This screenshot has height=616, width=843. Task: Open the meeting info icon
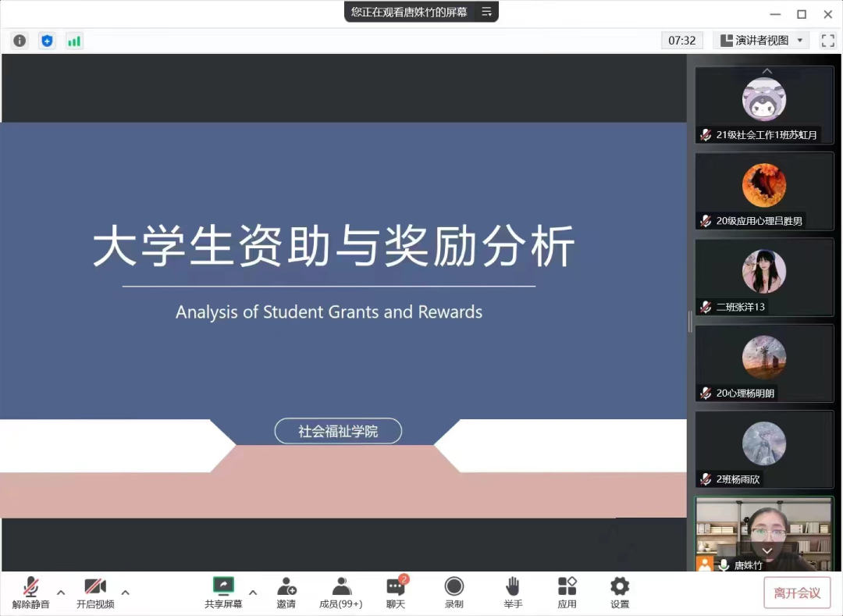click(20, 41)
